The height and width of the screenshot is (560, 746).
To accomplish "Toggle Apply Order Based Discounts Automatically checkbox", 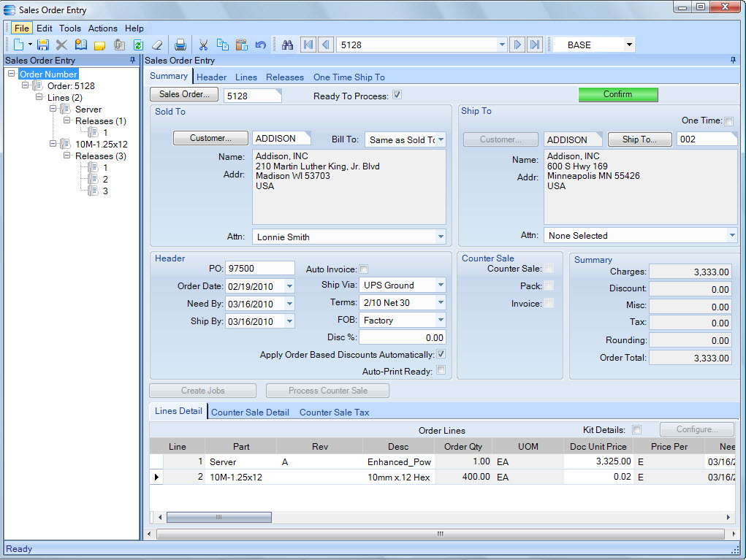I will click(441, 354).
